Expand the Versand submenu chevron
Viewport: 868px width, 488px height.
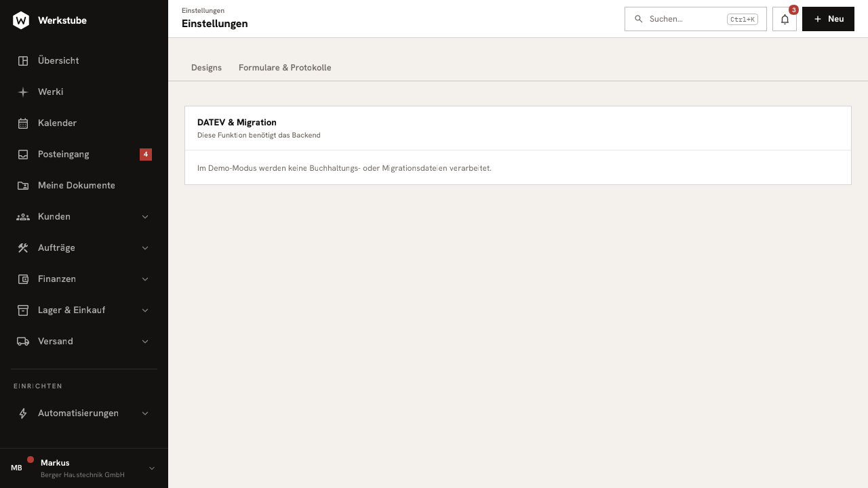(x=145, y=342)
